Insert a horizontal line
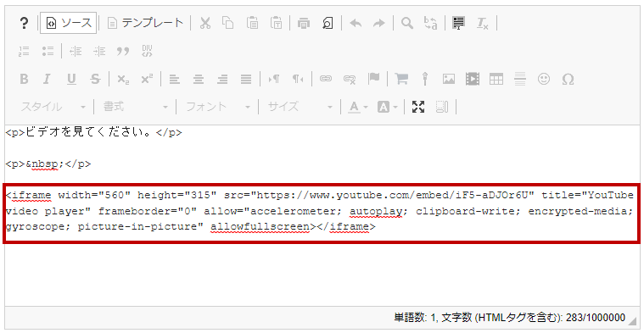Image resolution: width=644 pixels, height=333 pixels. pyautogui.click(x=520, y=79)
